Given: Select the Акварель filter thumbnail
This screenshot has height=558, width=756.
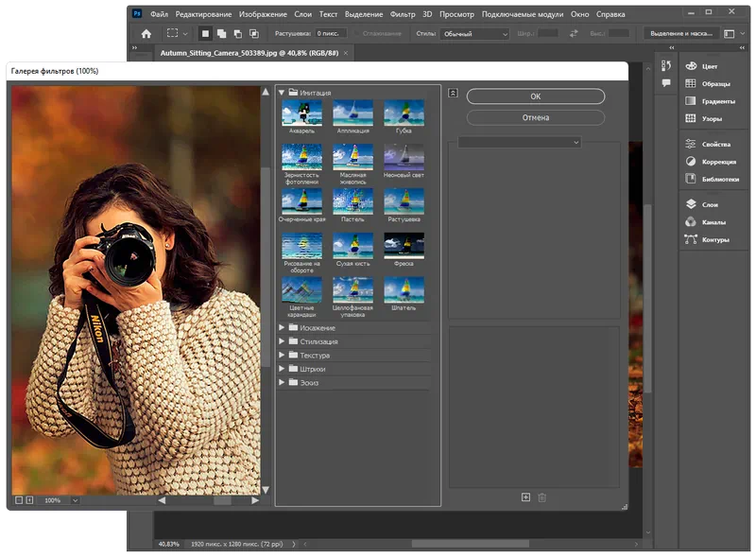Looking at the screenshot, I should coord(301,114).
